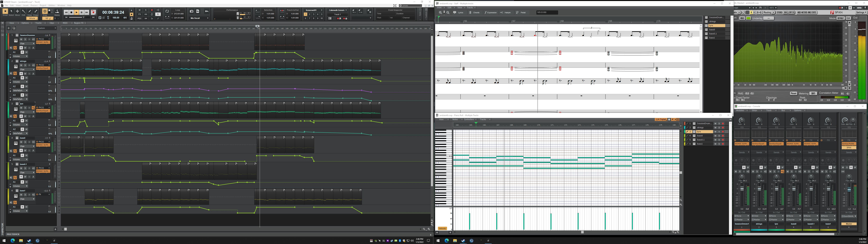Click the Mix Recall camera icon
The width and height of the screenshot is (868, 244).
click(x=192, y=12)
